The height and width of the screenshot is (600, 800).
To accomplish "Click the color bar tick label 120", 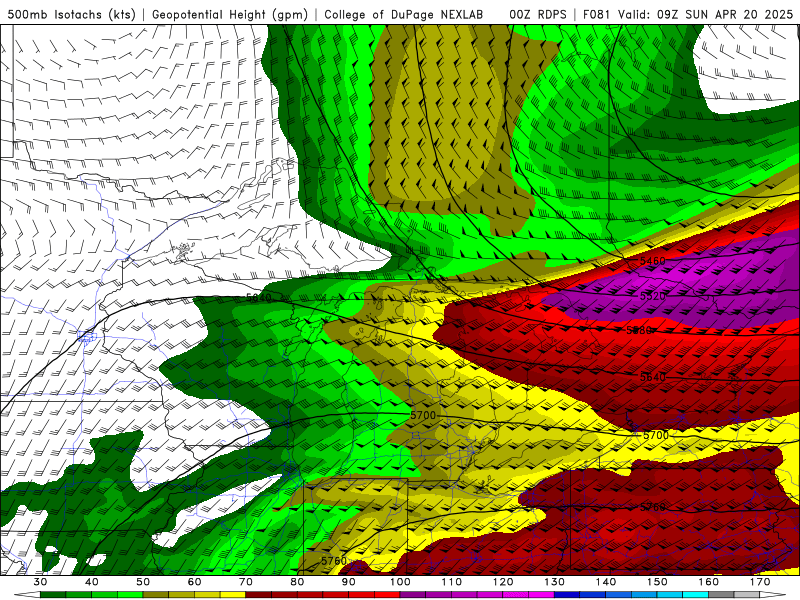I will click(503, 582).
